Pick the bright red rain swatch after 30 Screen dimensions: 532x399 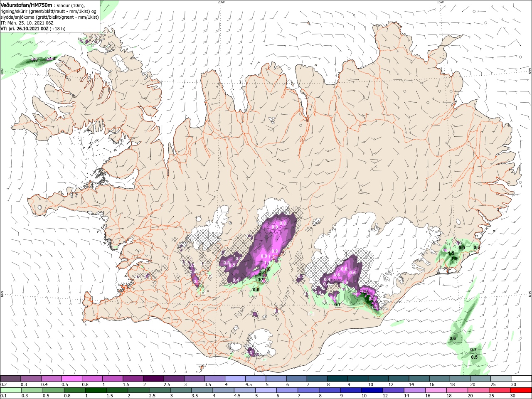click(x=521, y=390)
